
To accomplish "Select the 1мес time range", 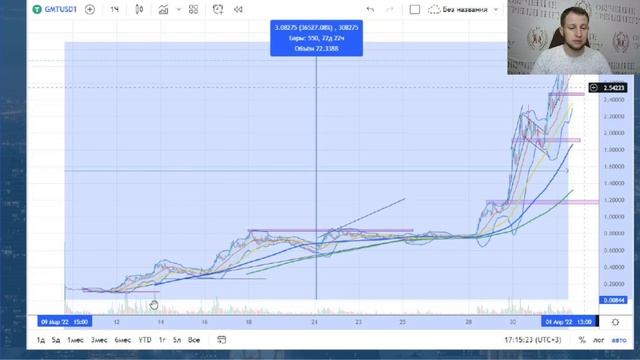I will click(75, 340).
